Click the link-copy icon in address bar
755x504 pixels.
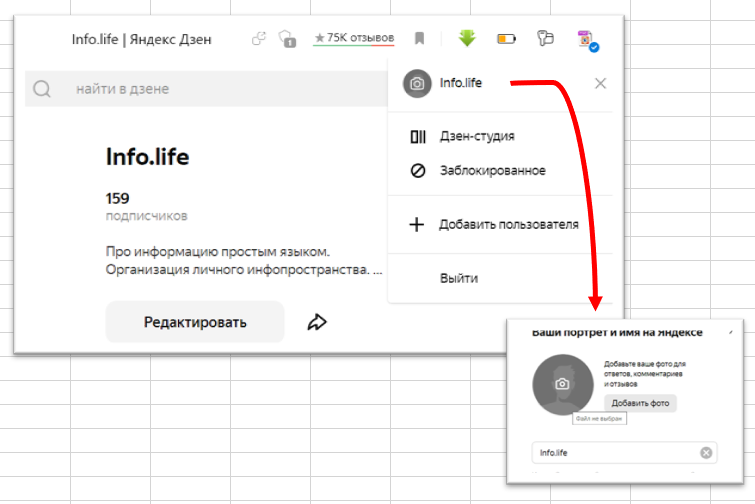(x=259, y=38)
